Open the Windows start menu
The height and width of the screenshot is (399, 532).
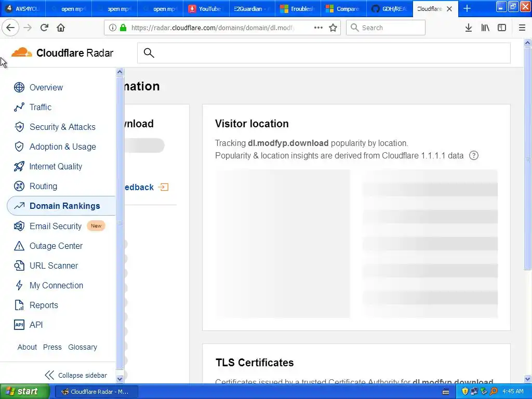pyautogui.click(x=24, y=391)
